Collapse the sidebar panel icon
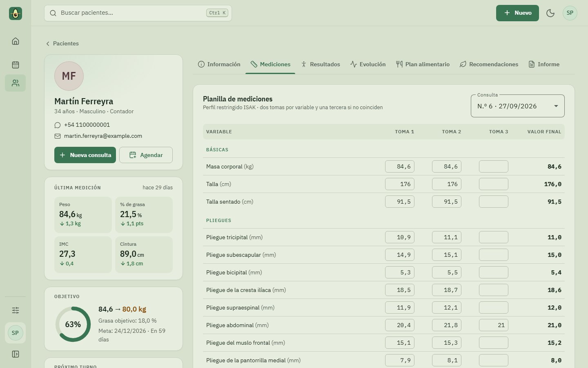The image size is (588, 368). (16, 354)
